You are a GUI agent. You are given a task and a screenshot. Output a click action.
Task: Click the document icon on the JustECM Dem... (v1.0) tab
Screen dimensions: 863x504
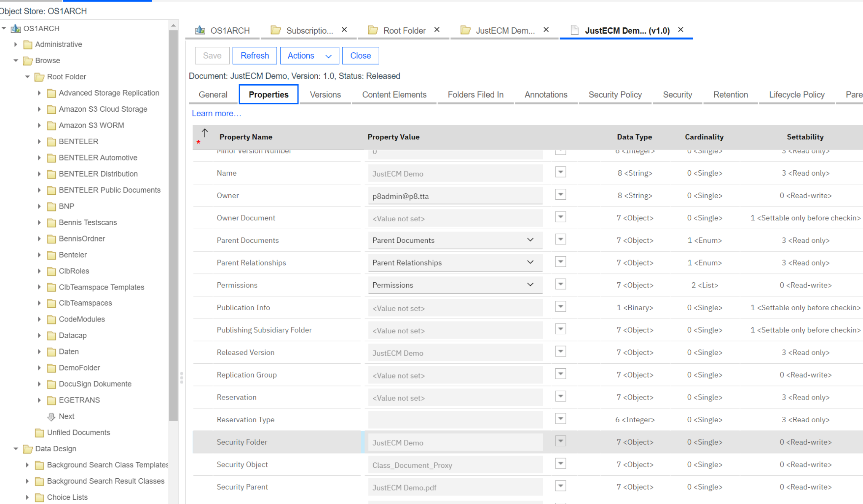click(574, 30)
